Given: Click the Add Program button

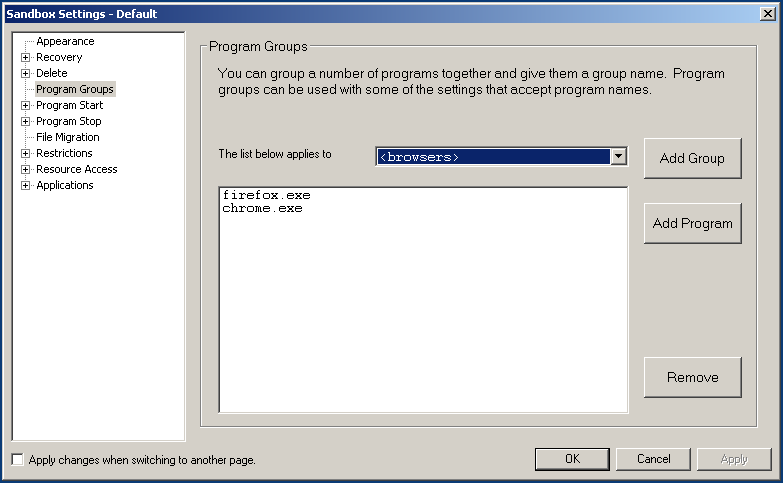Looking at the screenshot, I should click(692, 223).
